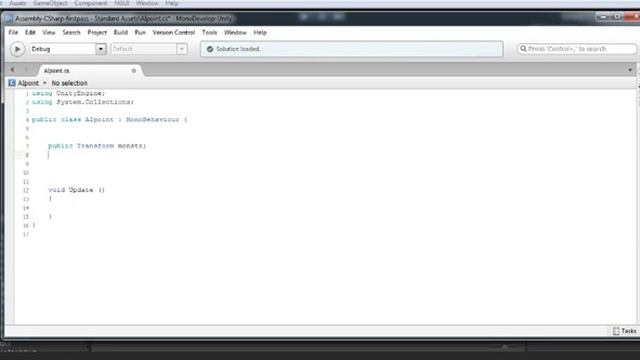This screenshot has width=640, height=360.
Task: Click the magnifier icon in search box
Action: [x=523, y=49]
